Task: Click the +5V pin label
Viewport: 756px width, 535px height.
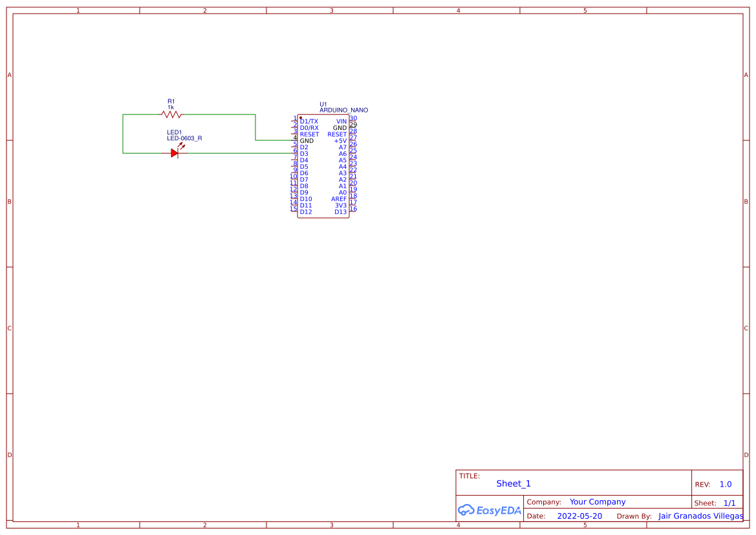Action: click(x=340, y=141)
